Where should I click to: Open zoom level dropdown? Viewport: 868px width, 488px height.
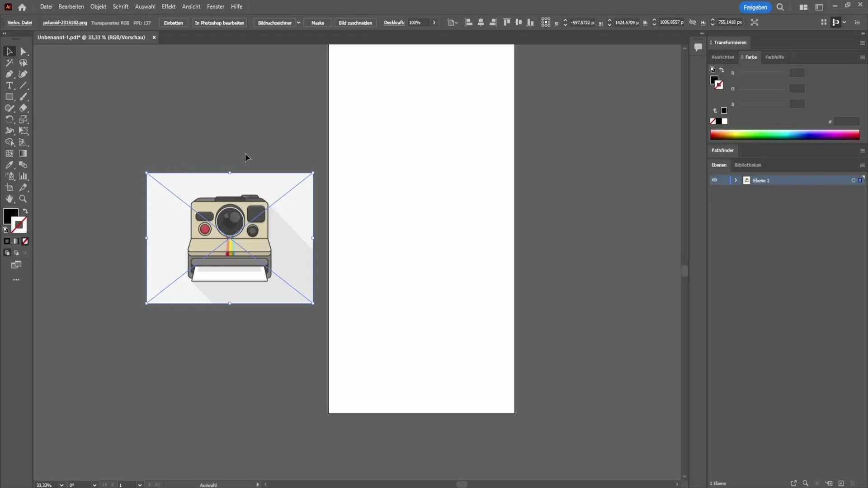[x=61, y=485]
